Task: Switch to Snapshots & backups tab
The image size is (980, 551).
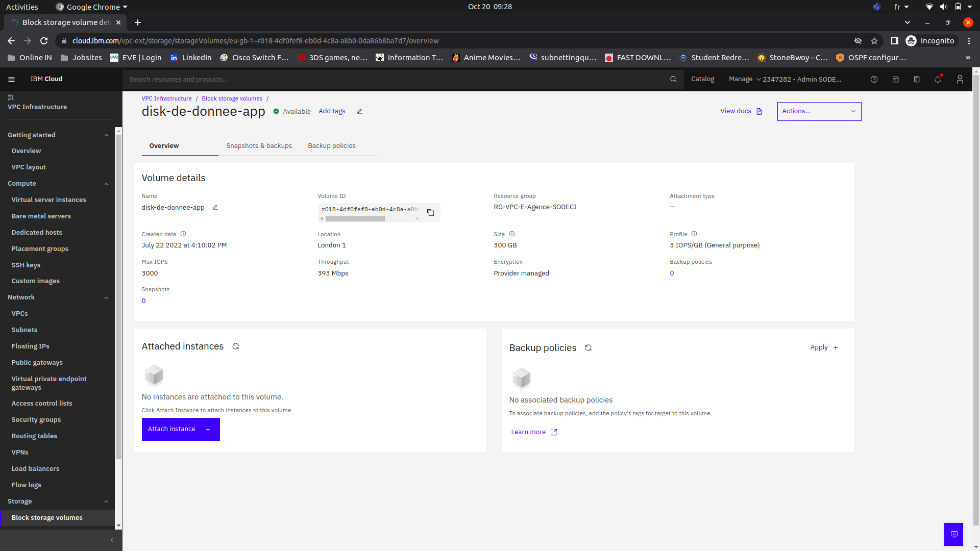Action: [x=259, y=146]
